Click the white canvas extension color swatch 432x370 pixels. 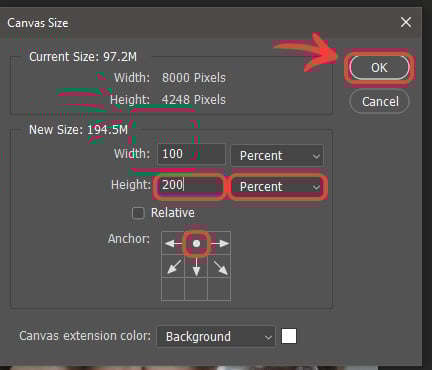289,336
